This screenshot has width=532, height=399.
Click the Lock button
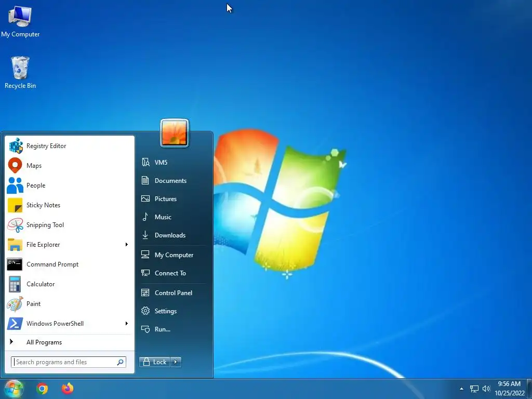point(155,362)
